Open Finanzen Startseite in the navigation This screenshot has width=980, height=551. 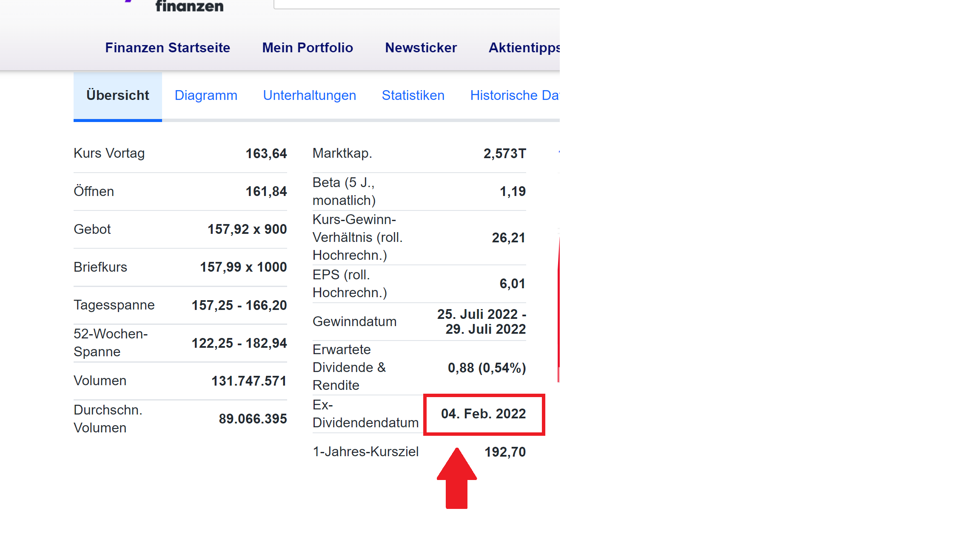[x=168, y=48]
